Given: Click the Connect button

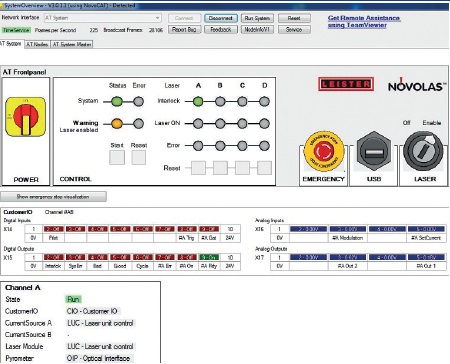Looking at the screenshot, I should [184, 18].
